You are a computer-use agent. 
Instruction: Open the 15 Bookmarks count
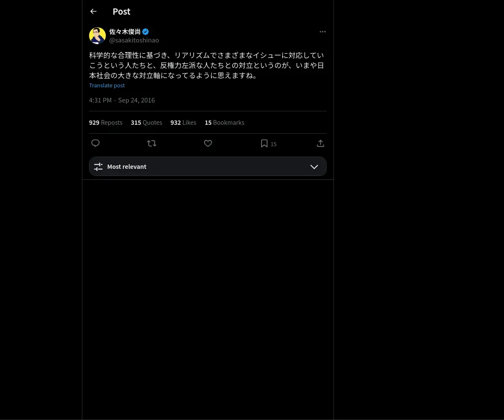tap(225, 123)
